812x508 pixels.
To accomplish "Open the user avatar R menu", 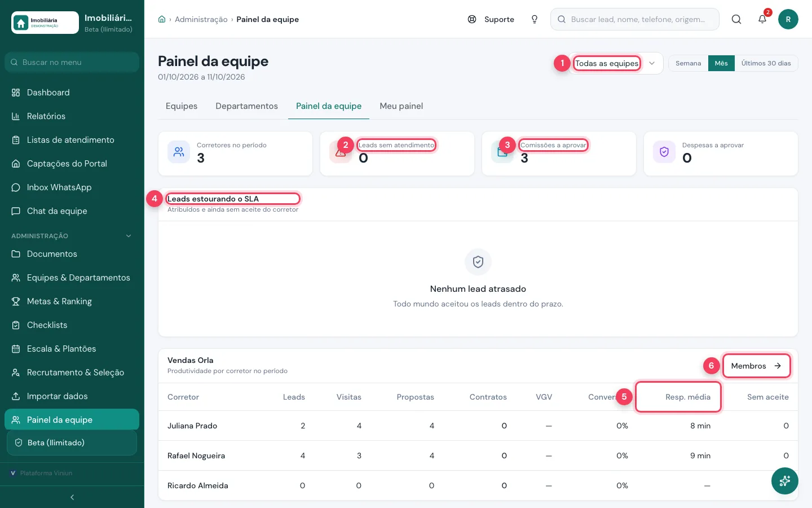I will [x=788, y=19].
